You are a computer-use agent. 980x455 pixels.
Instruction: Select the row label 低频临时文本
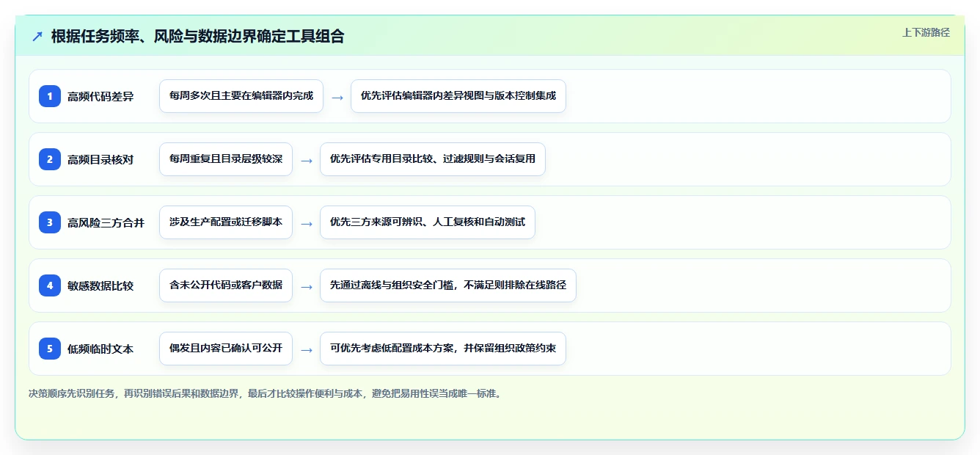point(100,349)
